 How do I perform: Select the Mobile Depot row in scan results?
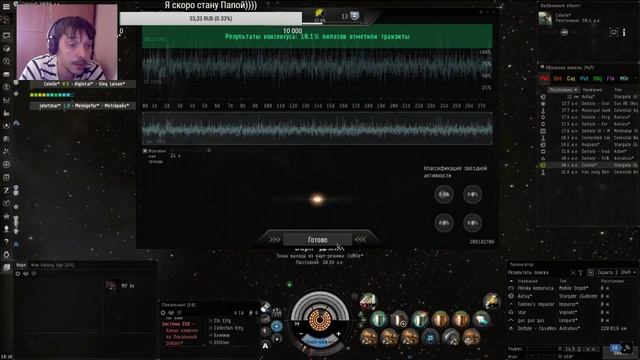573,288
